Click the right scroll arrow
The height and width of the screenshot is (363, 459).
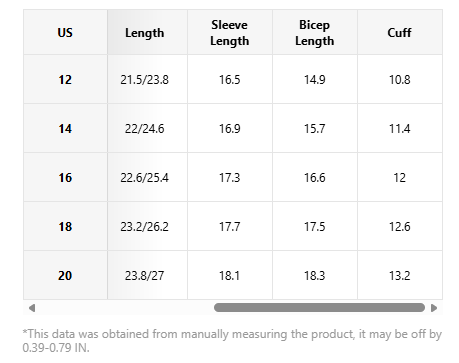[x=434, y=308]
